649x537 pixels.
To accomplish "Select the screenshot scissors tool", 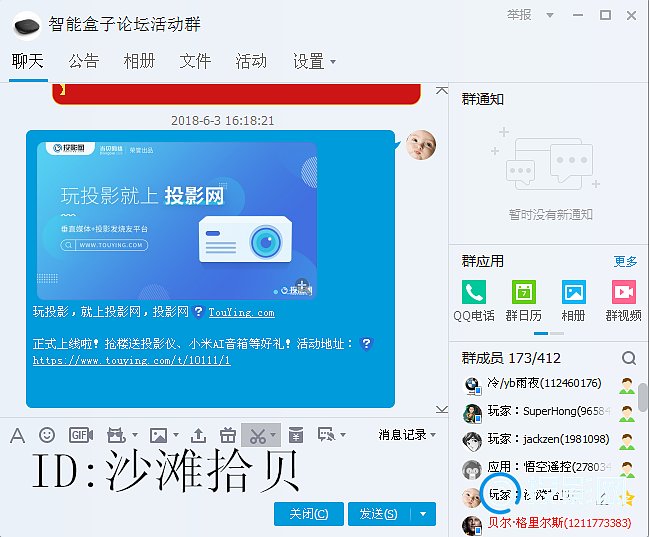I will coord(258,435).
